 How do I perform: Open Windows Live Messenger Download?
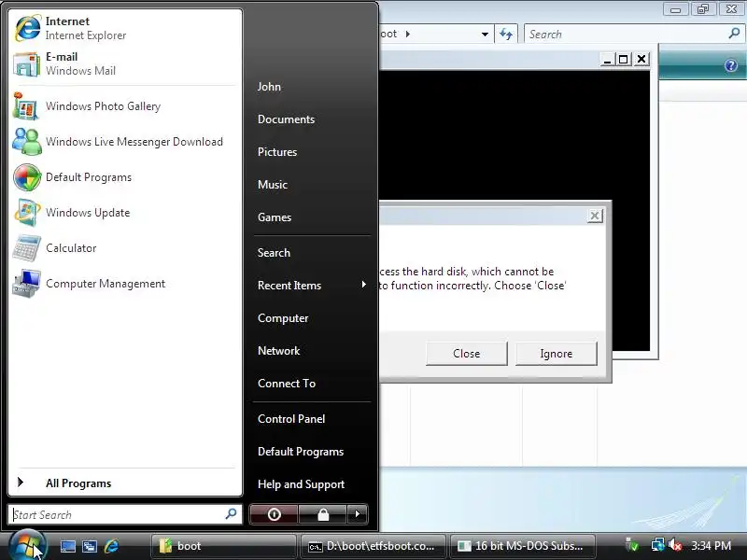(x=125, y=142)
